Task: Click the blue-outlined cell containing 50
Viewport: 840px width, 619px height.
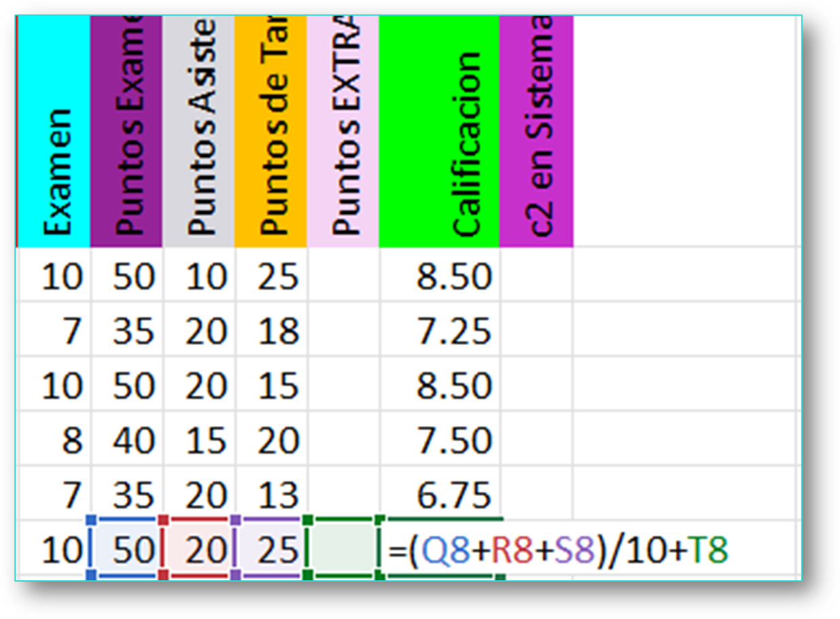Action: point(127,550)
